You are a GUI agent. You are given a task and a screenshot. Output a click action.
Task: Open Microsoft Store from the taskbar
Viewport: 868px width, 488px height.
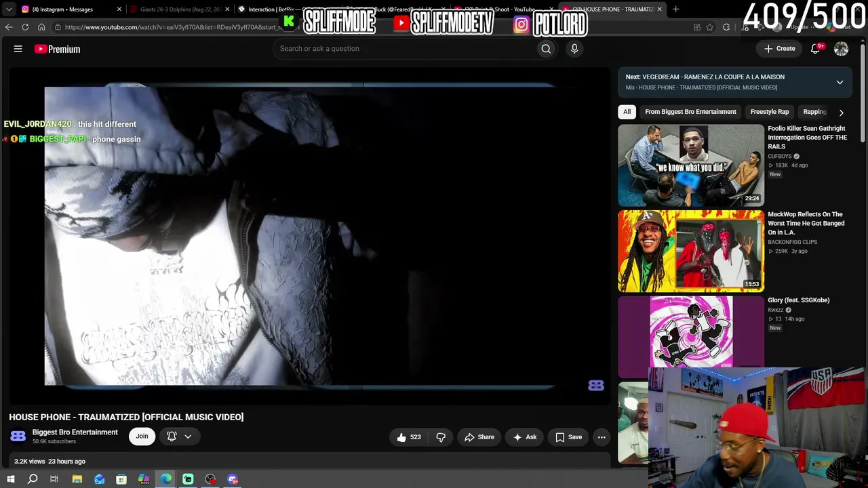121,479
